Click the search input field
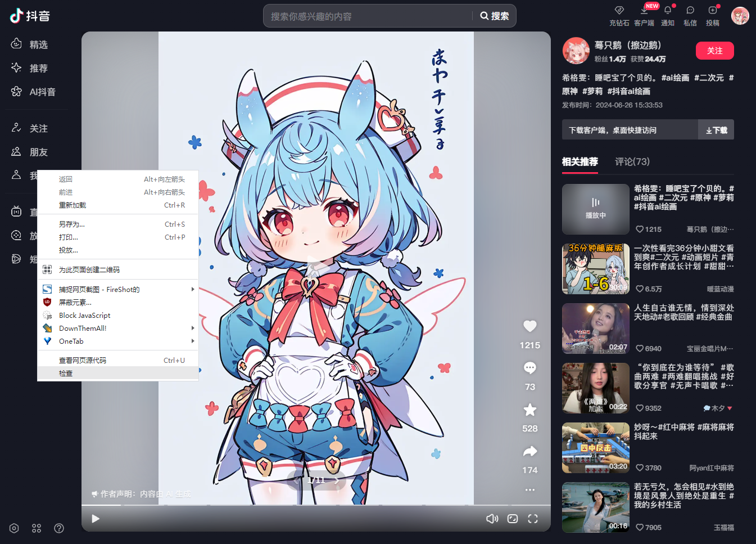 click(368, 16)
